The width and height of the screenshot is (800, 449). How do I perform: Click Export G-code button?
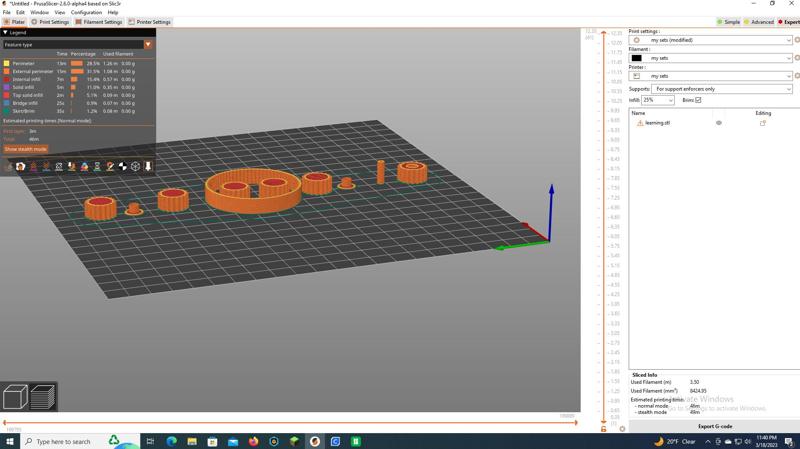click(x=714, y=426)
